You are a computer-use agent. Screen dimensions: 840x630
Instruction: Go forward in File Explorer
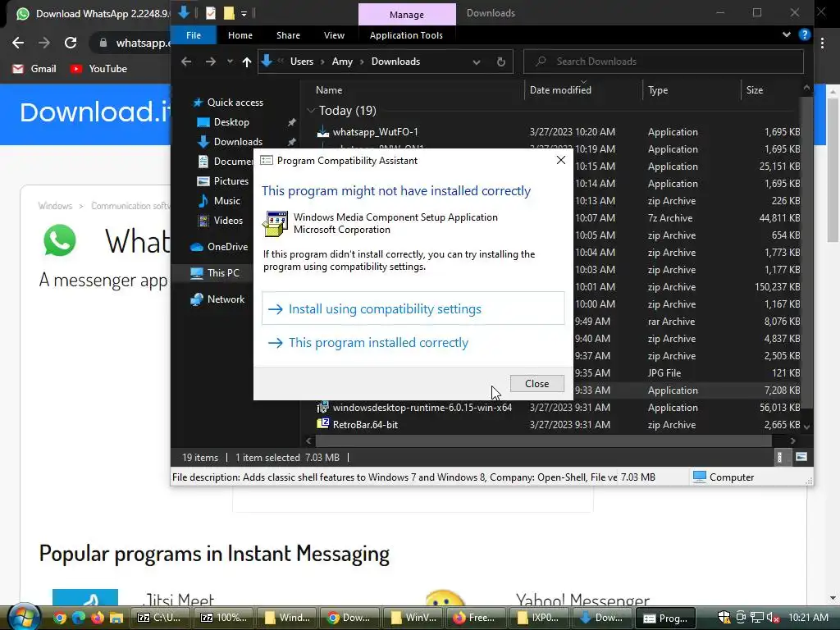[x=211, y=62]
